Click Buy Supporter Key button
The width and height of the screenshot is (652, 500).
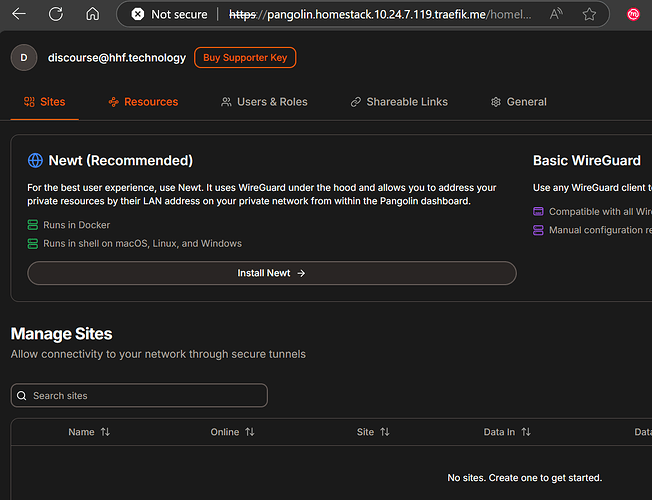tap(245, 57)
